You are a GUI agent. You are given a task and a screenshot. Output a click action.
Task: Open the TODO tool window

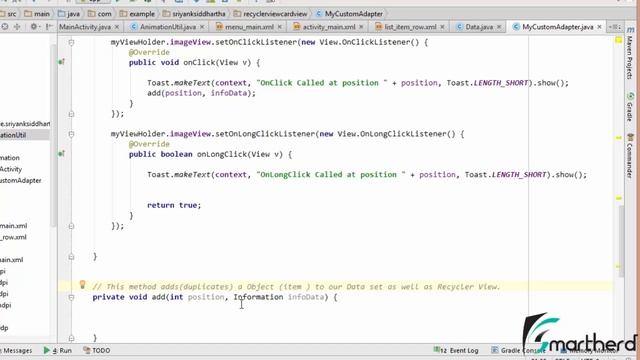[97, 350]
